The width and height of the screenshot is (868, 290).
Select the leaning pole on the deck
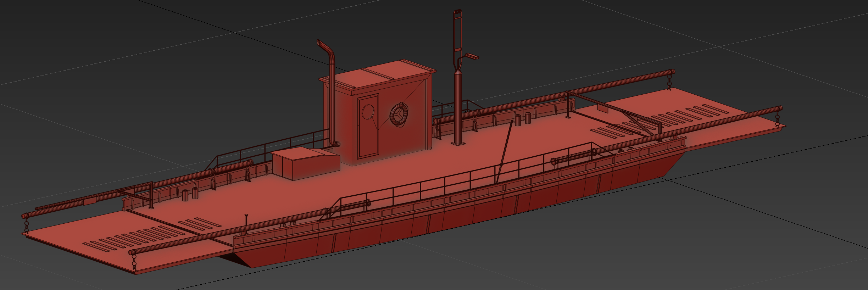[x=504, y=151]
